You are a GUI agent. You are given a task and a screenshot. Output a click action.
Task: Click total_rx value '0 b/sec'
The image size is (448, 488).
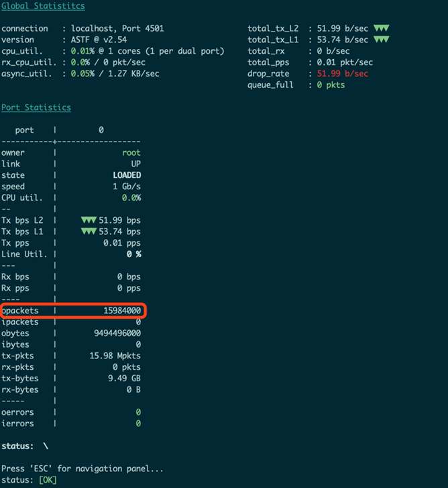click(333, 51)
